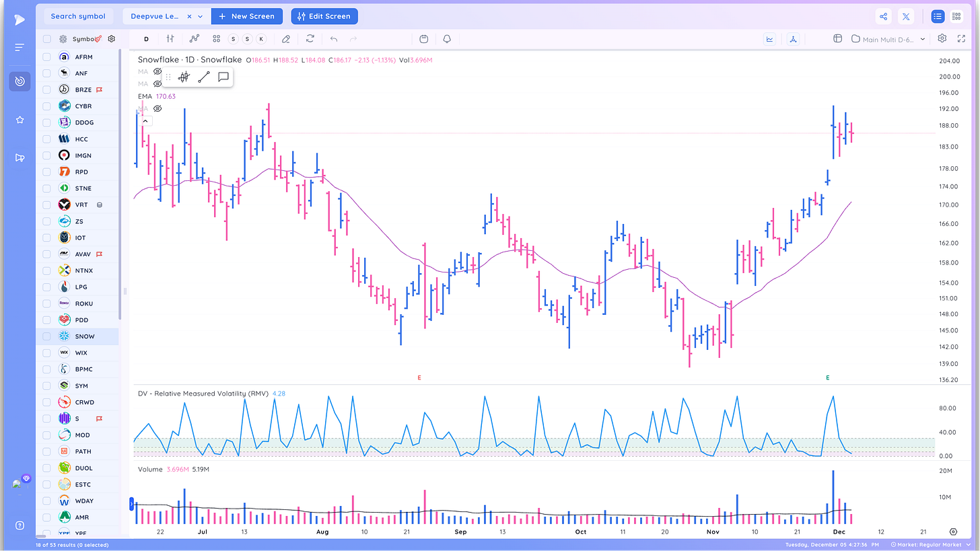Undo last chart action
The width and height of the screenshot is (980, 551).
tap(333, 39)
